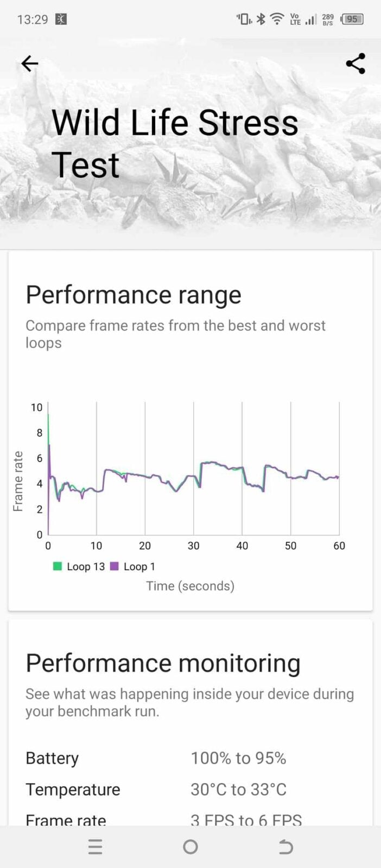Select the Battery row
Viewport: 381px width, 868px height.
point(190,758)
